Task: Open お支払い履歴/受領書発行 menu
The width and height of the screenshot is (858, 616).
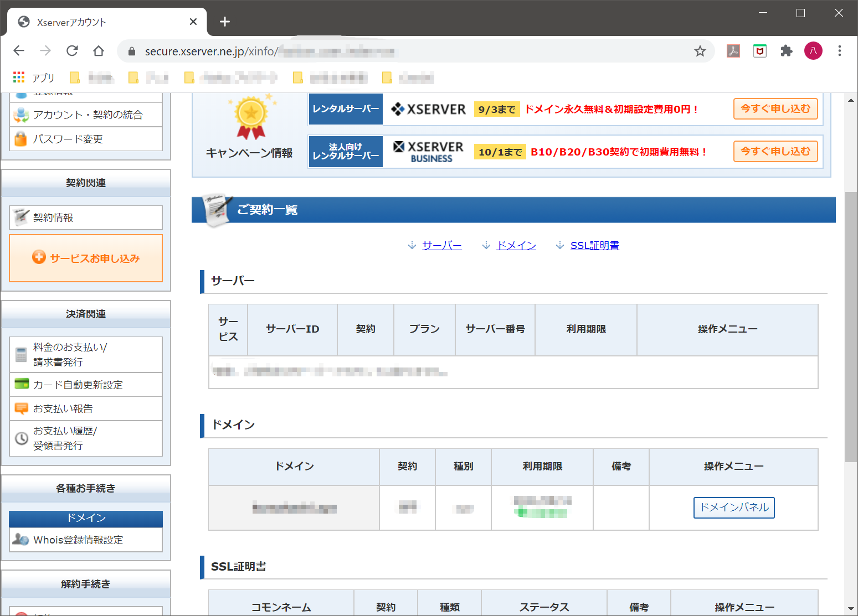Action: [86, 438]
